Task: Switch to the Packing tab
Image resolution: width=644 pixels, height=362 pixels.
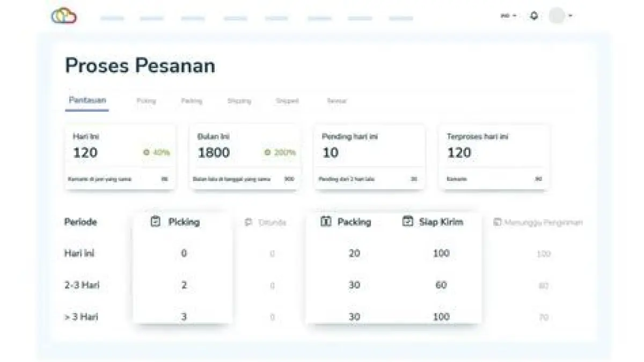Action: [x=192, y=101]
